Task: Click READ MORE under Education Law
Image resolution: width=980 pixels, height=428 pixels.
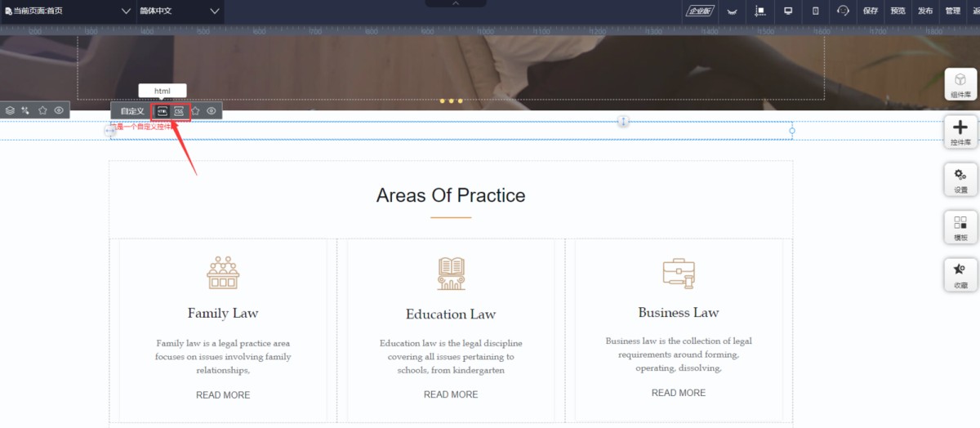Action: [x=451, y=394]
